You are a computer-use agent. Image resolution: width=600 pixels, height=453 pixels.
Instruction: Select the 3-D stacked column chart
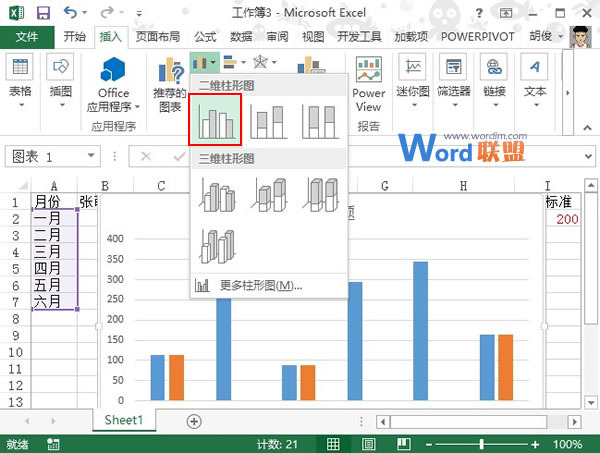tap(269, 194)
